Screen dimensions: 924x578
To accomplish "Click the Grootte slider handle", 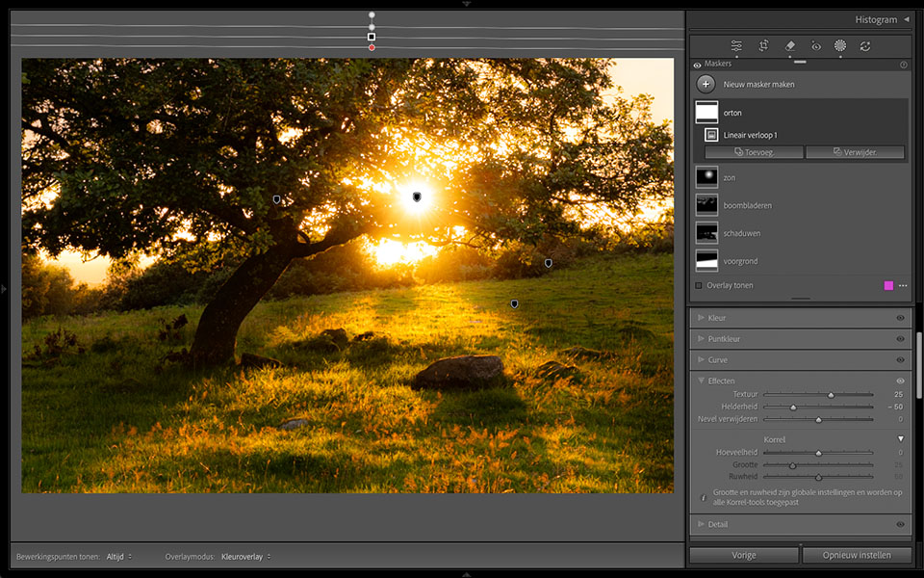I will pos(792,465).
